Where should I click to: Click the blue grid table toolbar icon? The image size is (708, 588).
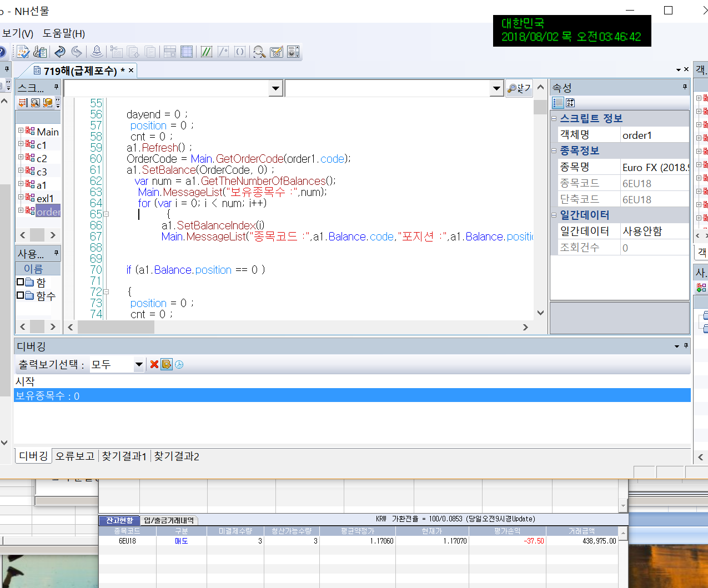point(187,52)
